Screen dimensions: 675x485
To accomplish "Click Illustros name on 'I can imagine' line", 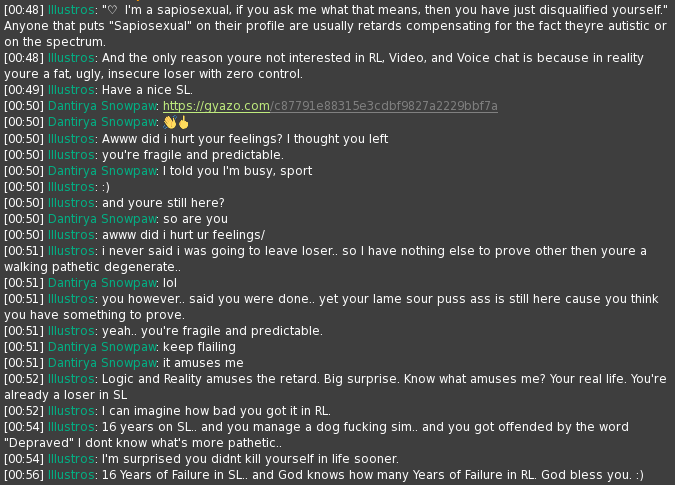I will (71, 411).
